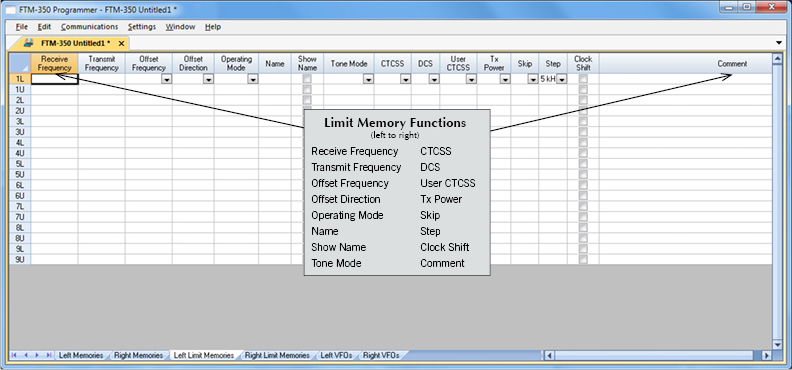Screen dimensions: 792x370
Task: Close the FTM-350 Untitled1 tab with its X
Action: [x=121, y=43]
